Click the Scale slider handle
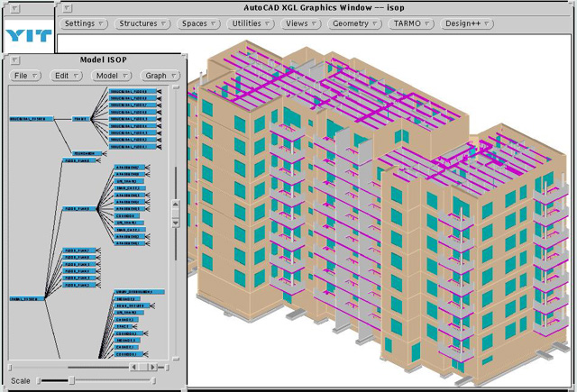 [x=71, y=381]
